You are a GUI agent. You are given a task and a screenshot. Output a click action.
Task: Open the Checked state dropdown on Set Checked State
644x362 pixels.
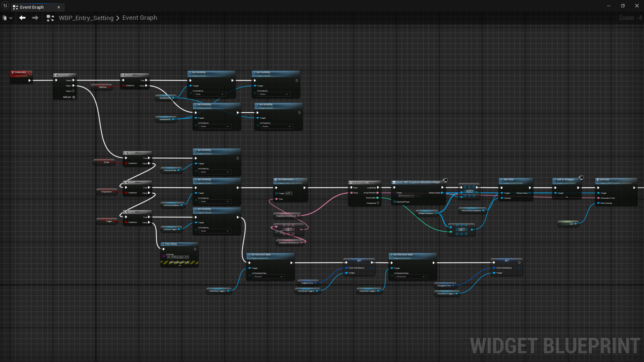(269, 277)
